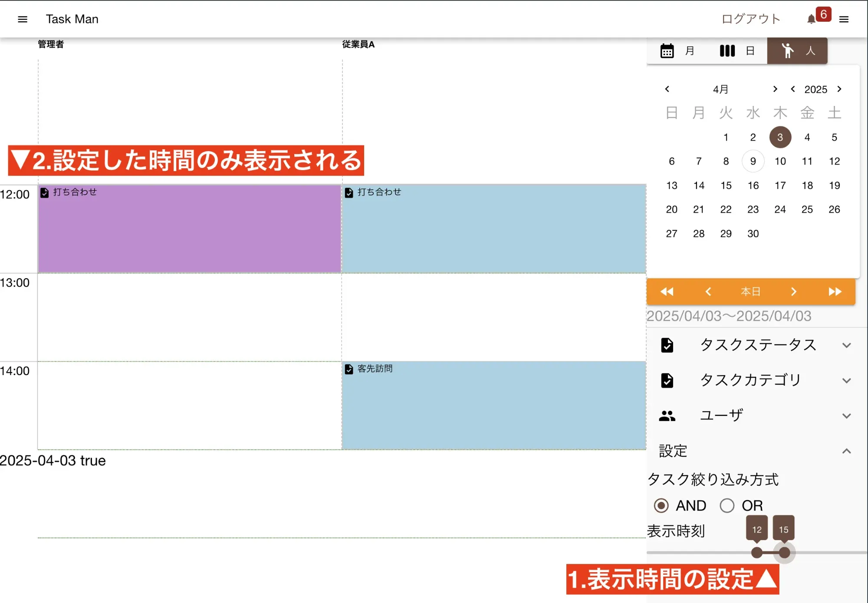
Task: Switch to the 月 month view tab
Action: (x=677, y=51)
